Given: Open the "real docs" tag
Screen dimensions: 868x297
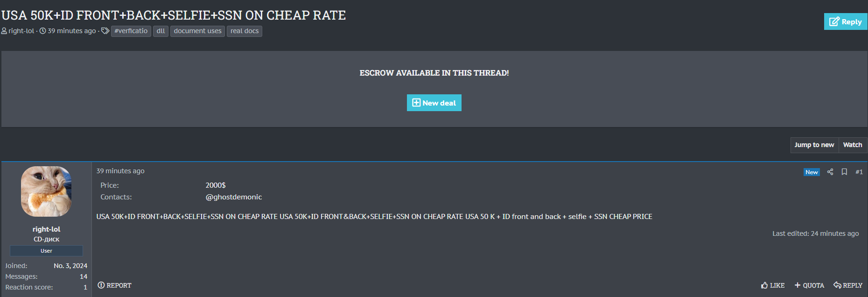Looking at the screenshot, I should [244, 31].
